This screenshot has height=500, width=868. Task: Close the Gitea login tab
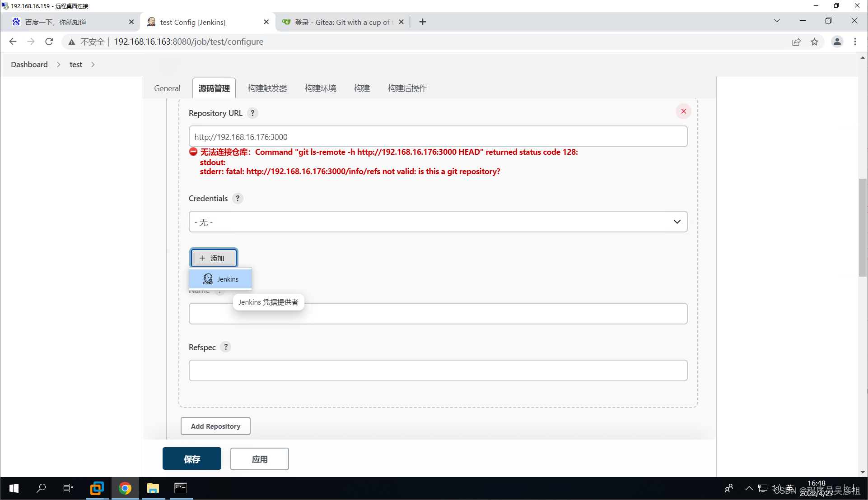(x=401, y=22)
